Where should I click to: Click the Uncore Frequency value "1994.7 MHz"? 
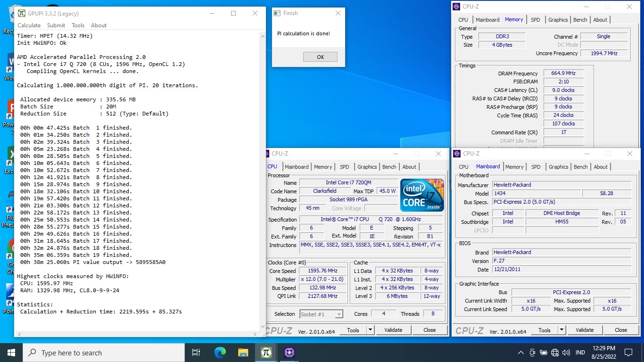click(604, 54)
